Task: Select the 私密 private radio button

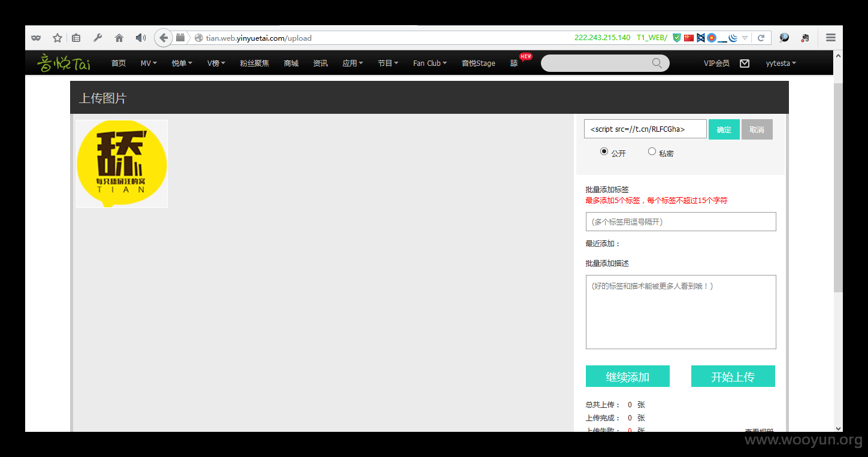Action: tap(652, 152)
